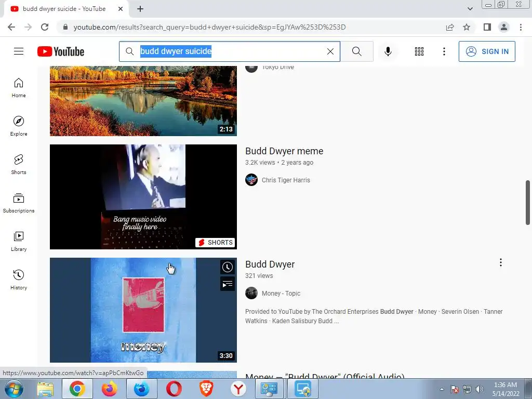Click the magnifier search button
Image resolution: width=532 pixels, height=399 pixels.
click(356, 51)
